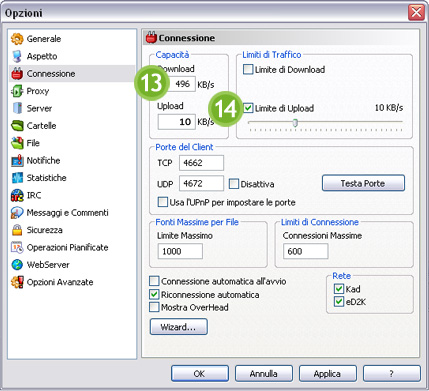This screenshot has width=429, height=391.
Task: Click the Notifiche icon
Action: 17,160
